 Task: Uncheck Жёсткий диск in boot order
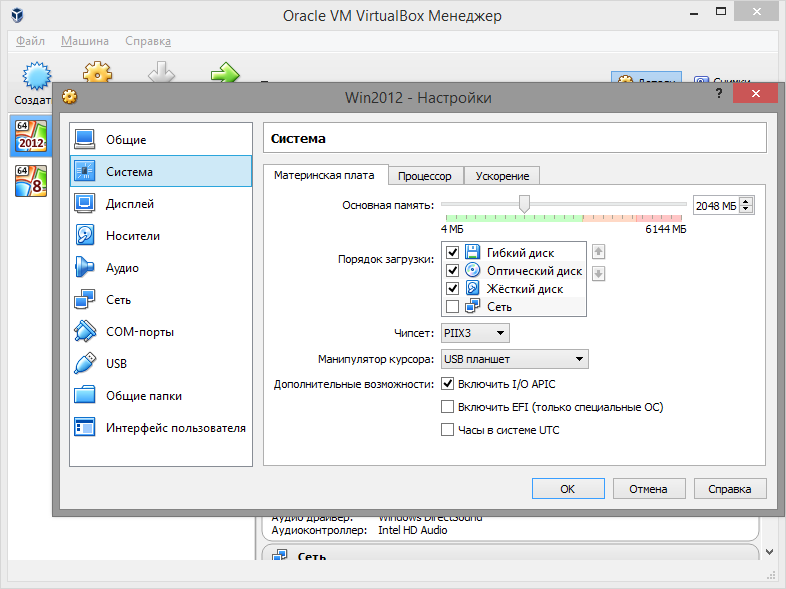[452, 288]
